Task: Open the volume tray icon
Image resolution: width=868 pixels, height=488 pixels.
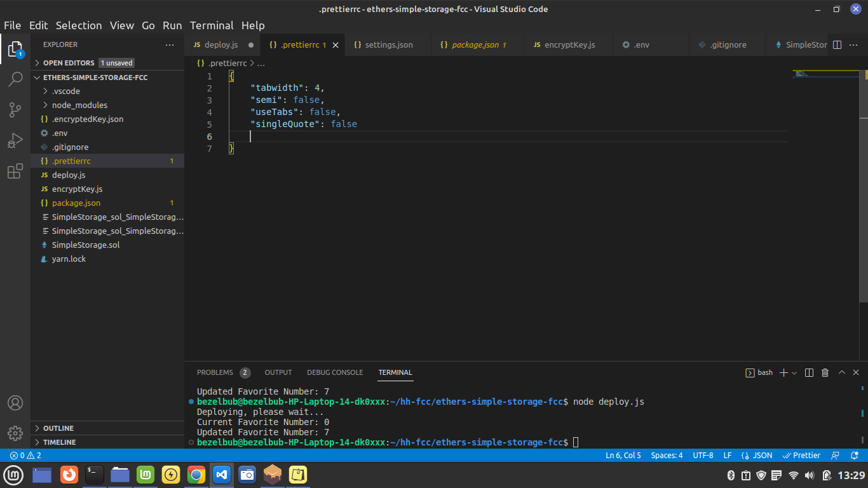Action: tap(810, 475)
